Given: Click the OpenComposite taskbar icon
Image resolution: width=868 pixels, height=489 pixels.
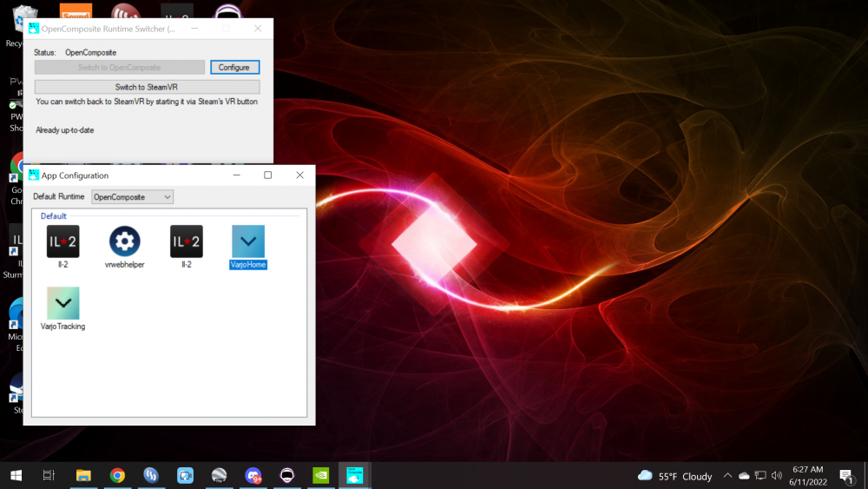Looking at the screenshot, I should tap(354, 475).
